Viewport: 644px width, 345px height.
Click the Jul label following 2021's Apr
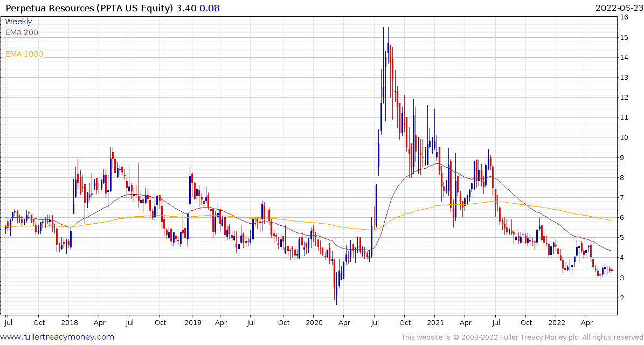[496, 322]
